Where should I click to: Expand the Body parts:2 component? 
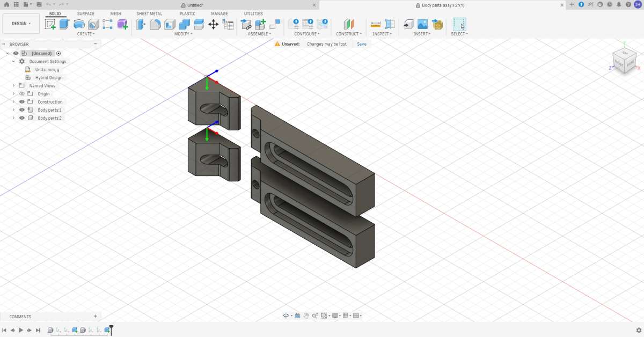(13, 118)
